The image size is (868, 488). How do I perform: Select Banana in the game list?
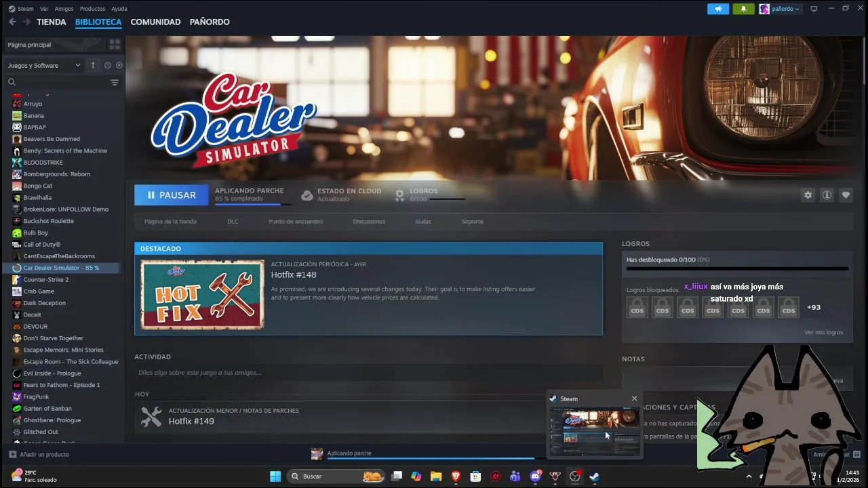pos(34,115)
